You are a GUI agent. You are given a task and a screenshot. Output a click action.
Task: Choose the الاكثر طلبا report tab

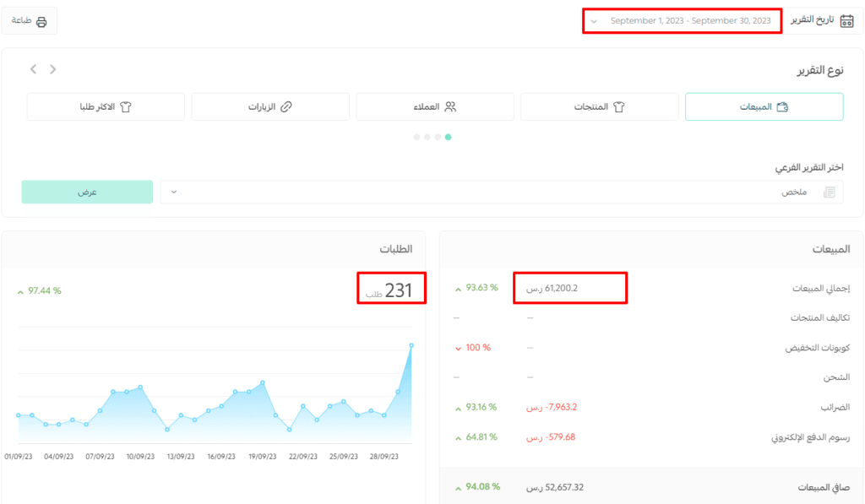(106, 106)
